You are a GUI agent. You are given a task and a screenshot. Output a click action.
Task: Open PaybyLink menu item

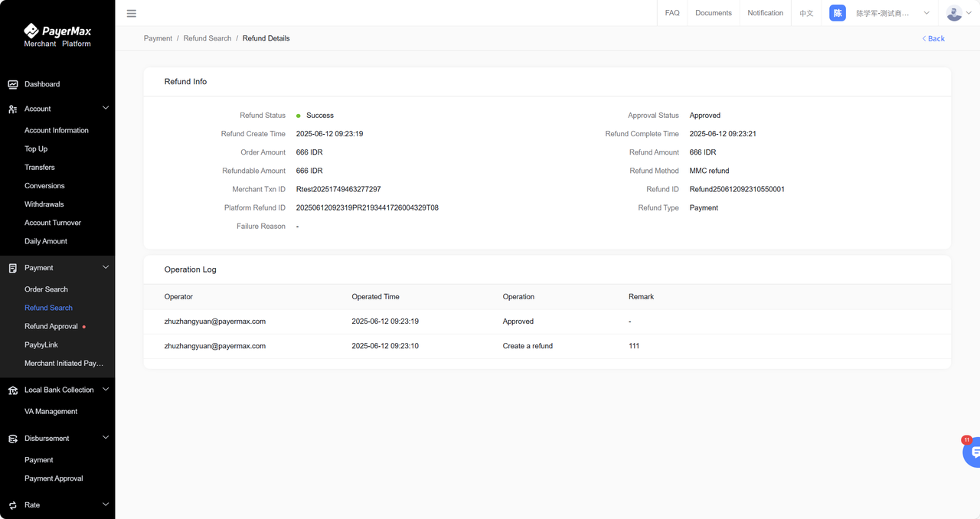coord(41,345)
